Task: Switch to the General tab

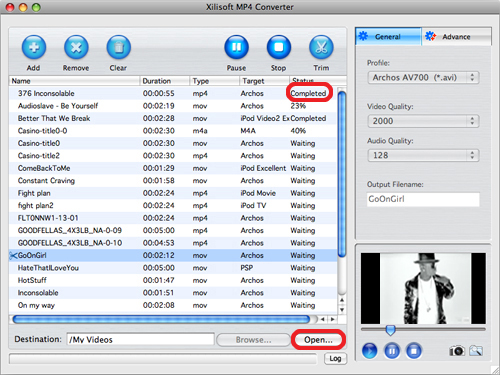Action: coord(388,36)
